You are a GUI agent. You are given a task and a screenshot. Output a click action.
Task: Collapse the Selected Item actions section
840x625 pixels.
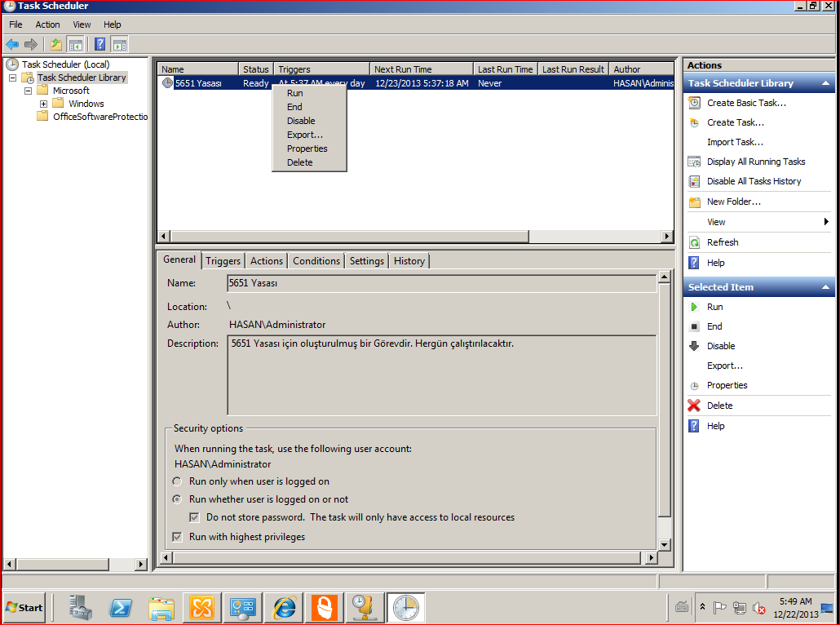[x=825, y=287]
